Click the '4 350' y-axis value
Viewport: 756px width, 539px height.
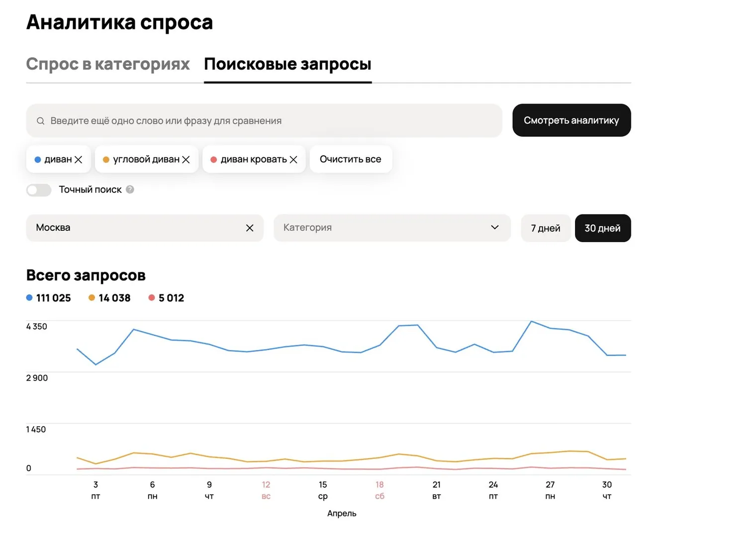[37, 327]
